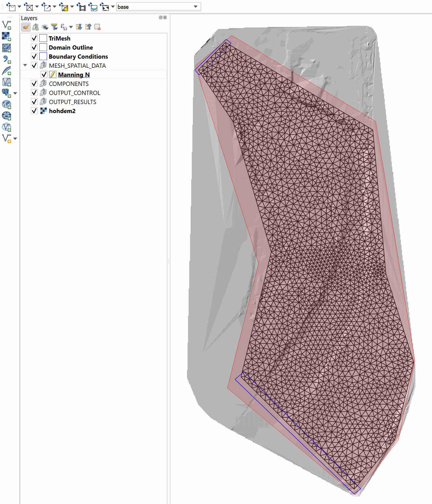Click the Add Raster Layer icon

click(x=6, y=37)
